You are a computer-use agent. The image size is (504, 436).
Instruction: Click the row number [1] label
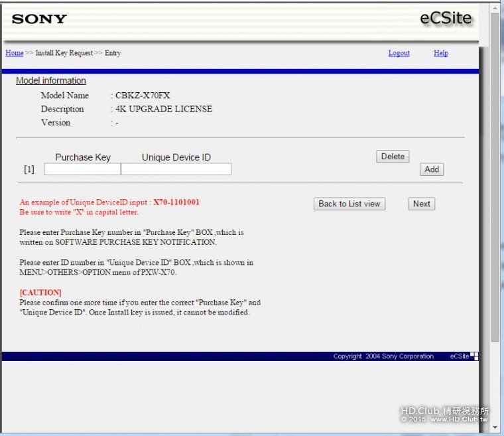pos(29,169)
